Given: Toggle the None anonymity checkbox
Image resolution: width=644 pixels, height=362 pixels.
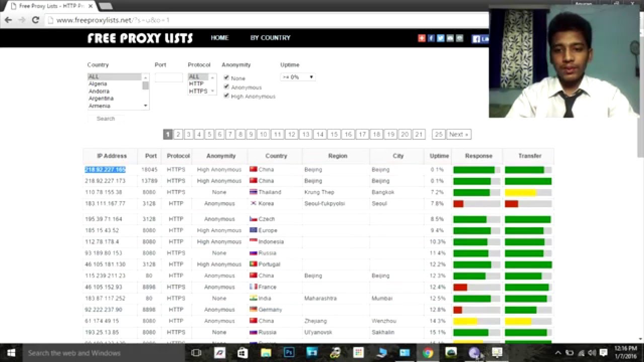Looking at the screenshot, I should click(226, 78).
